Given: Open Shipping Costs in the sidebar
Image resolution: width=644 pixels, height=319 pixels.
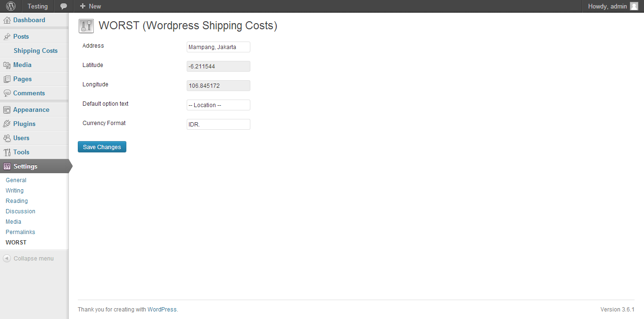Looking at the screenshot, I should click(35, 50).
